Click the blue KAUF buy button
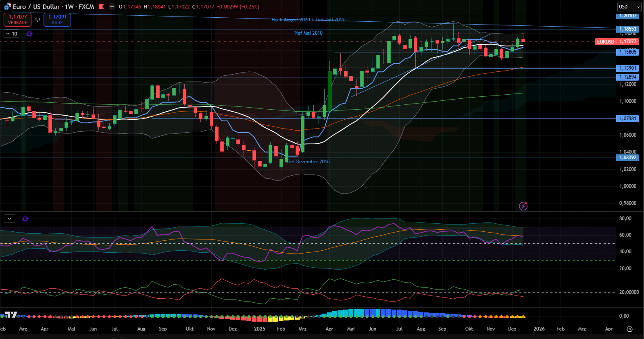Viewport: 644px width, 339px height. click(57, 19)
